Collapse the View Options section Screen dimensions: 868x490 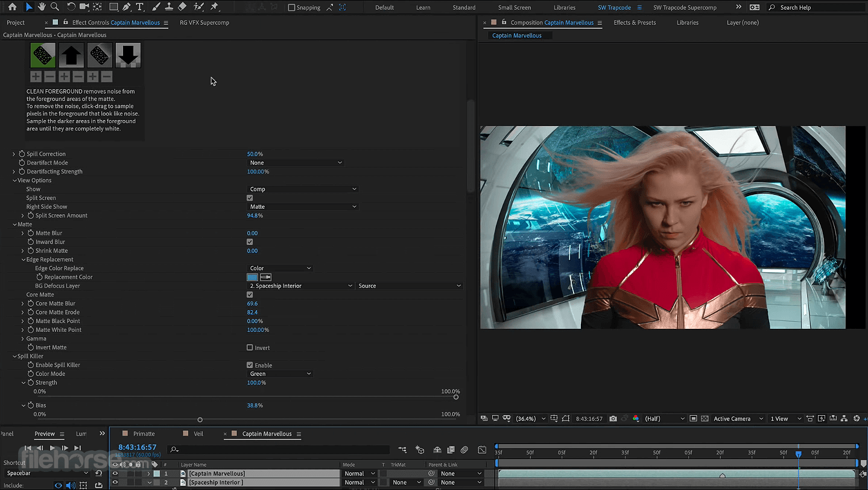click(14, 180)
